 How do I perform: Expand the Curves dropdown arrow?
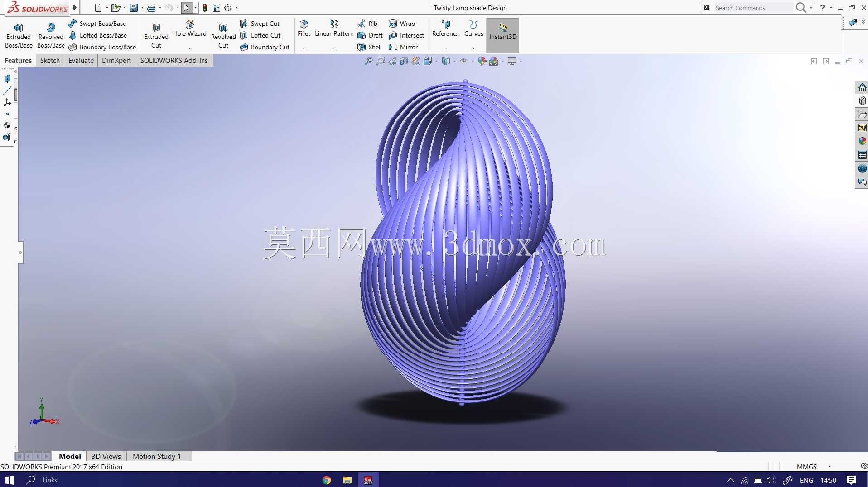(x=473, y=48)
